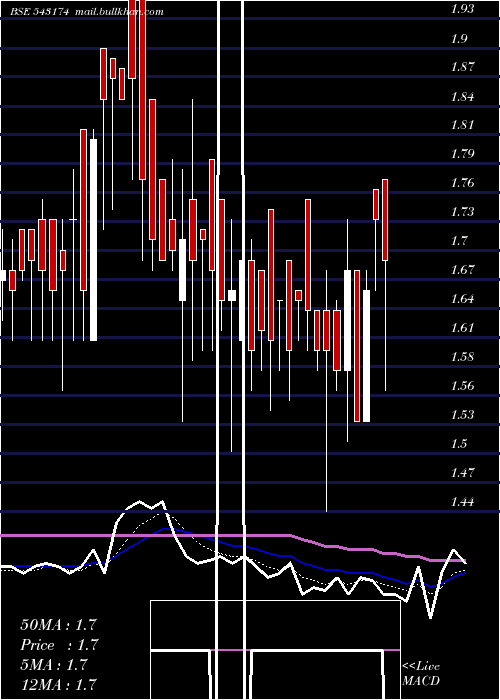Click the 'Price : 1.7' readout
The image size is (500, 700).
pyautogui.click(x=59, y=645)
